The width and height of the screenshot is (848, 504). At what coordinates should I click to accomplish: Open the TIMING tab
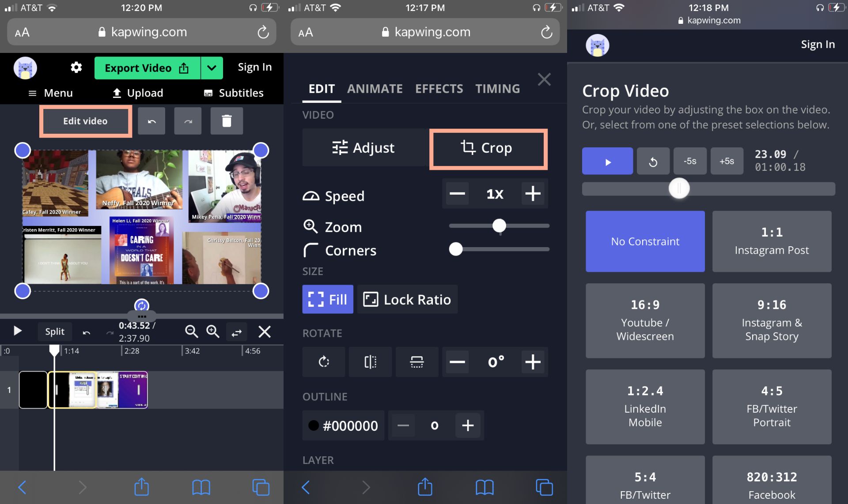click(x=497, y=88)
